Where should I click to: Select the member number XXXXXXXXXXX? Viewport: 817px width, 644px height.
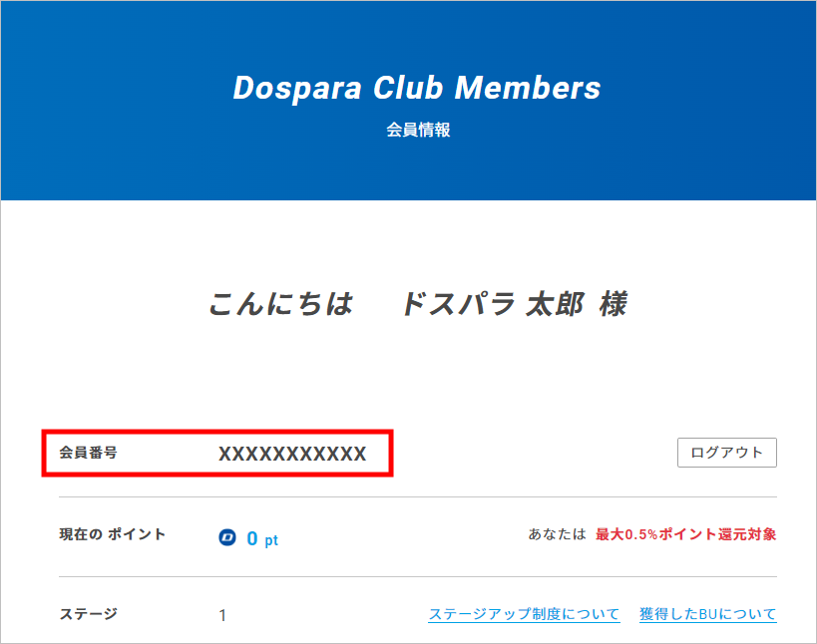click(x=292, y=454)
